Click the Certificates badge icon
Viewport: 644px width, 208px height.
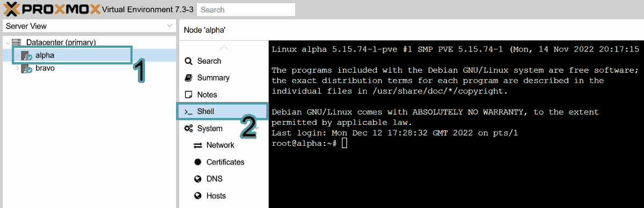pyautogui.click(x=197, y=162)
